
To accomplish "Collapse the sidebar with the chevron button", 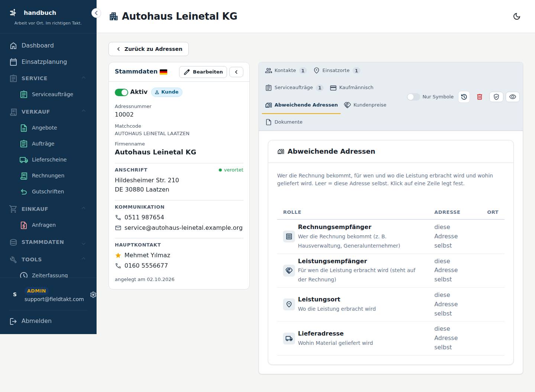I will click(x=96, y=13).
